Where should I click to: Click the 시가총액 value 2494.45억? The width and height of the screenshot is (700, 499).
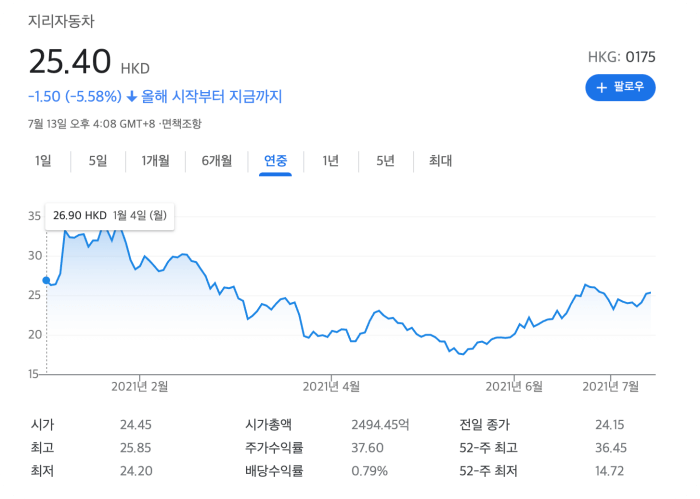click(380, 424)
